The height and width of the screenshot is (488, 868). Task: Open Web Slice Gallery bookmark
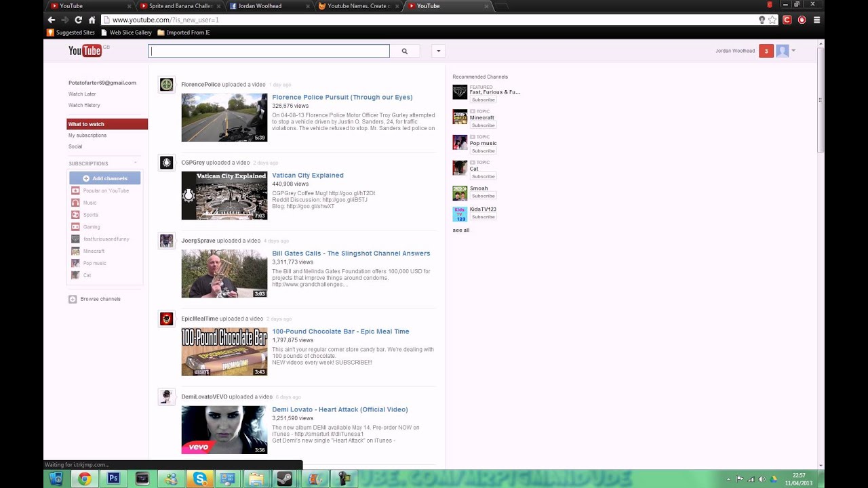click(126, 33)
